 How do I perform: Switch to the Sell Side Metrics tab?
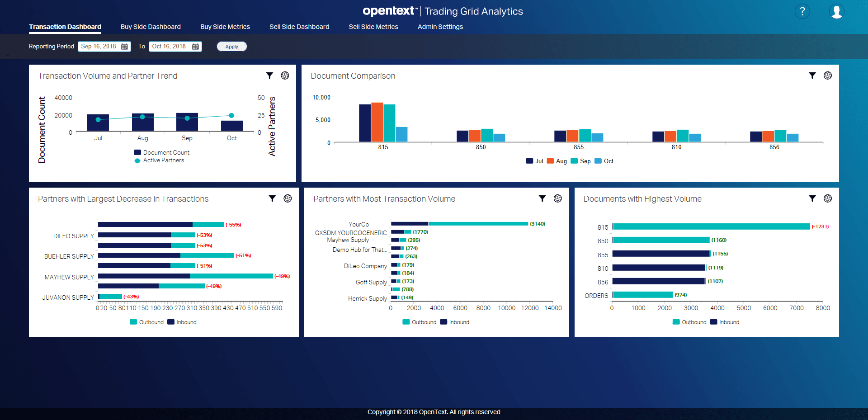tap(373, 27)
